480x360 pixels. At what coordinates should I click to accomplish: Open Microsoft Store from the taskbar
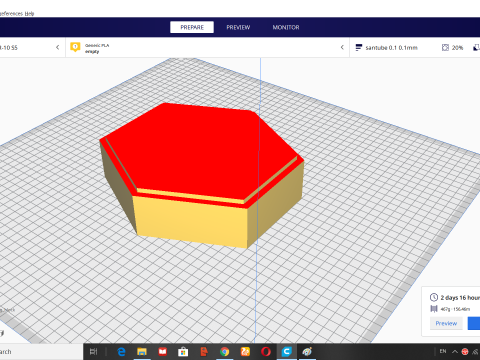(183, 352)
